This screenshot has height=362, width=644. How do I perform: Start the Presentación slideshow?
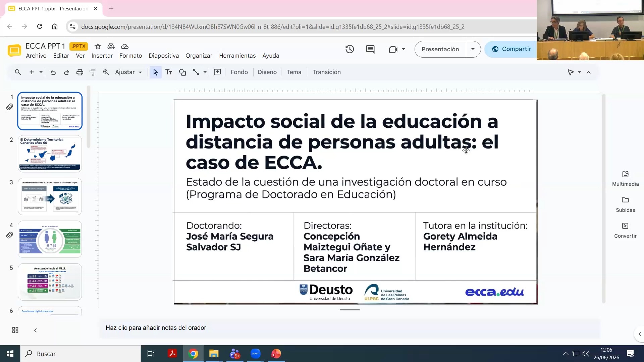coord(440,49)
